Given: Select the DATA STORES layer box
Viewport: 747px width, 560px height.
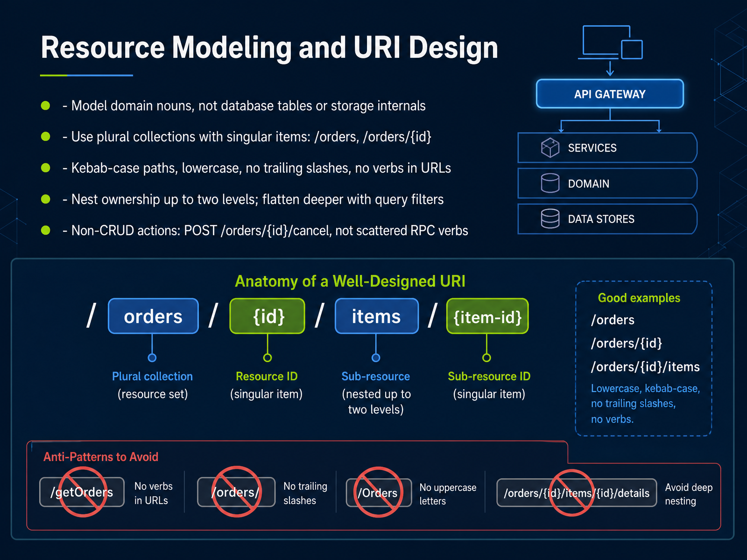Looking at the screenshot, I should point(607,219).
